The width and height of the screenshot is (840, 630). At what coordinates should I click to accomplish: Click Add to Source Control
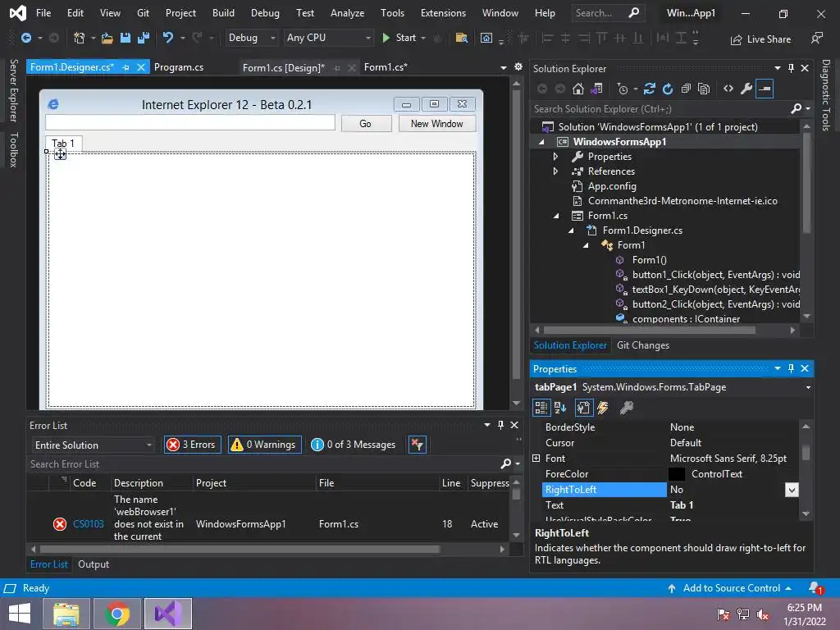point(729,588)
